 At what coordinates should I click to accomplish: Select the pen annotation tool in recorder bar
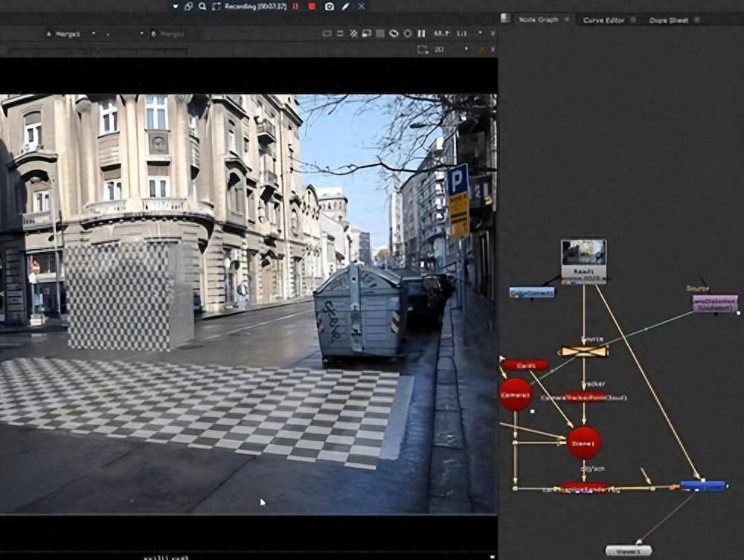point(345,6)
